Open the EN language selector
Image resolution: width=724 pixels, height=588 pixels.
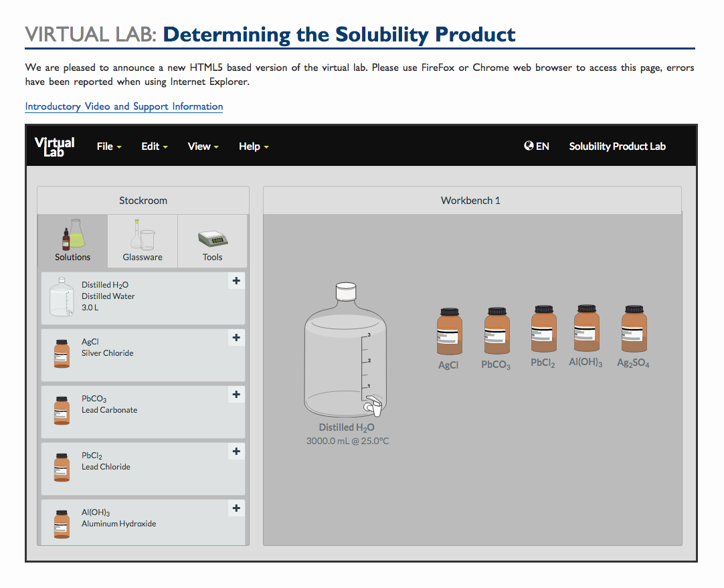tap(536, 146)
